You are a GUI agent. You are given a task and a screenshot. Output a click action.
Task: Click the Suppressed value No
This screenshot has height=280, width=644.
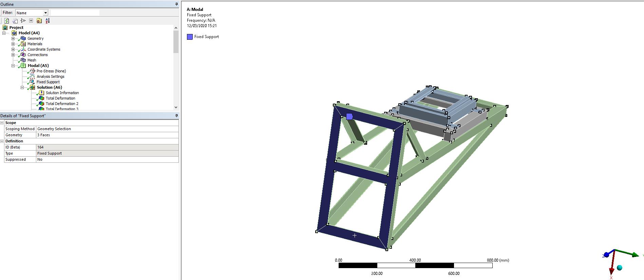point(107,159)
